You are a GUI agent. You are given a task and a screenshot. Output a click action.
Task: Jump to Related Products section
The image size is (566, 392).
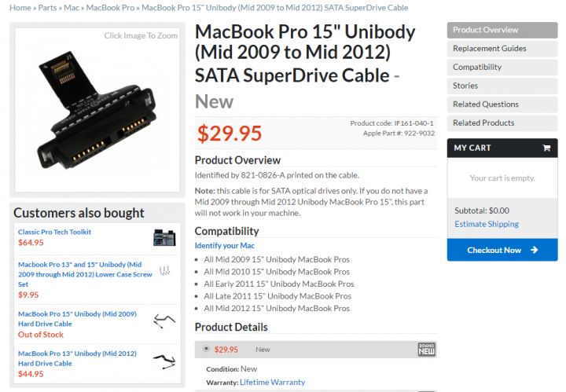pos(502,123)
